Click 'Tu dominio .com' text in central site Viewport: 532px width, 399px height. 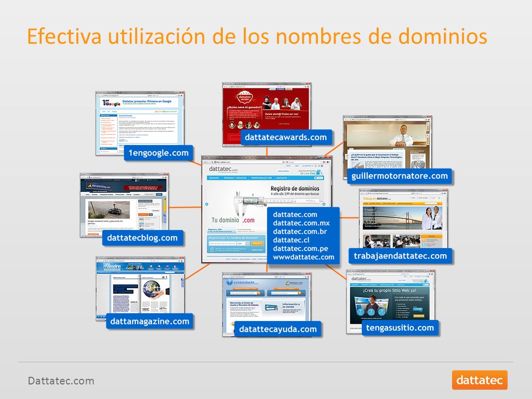[233, 220]
